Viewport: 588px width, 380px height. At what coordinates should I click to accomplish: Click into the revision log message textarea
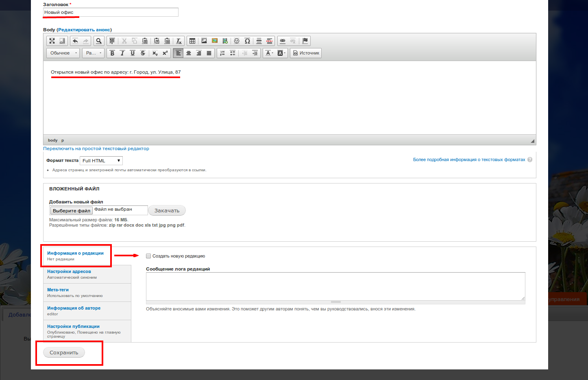tap(335, 286)
